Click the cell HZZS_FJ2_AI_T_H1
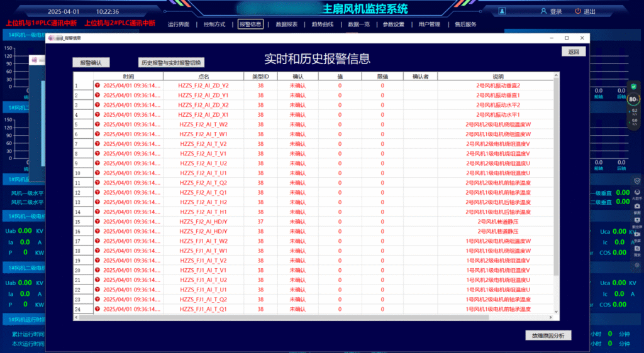 [203, 212]
